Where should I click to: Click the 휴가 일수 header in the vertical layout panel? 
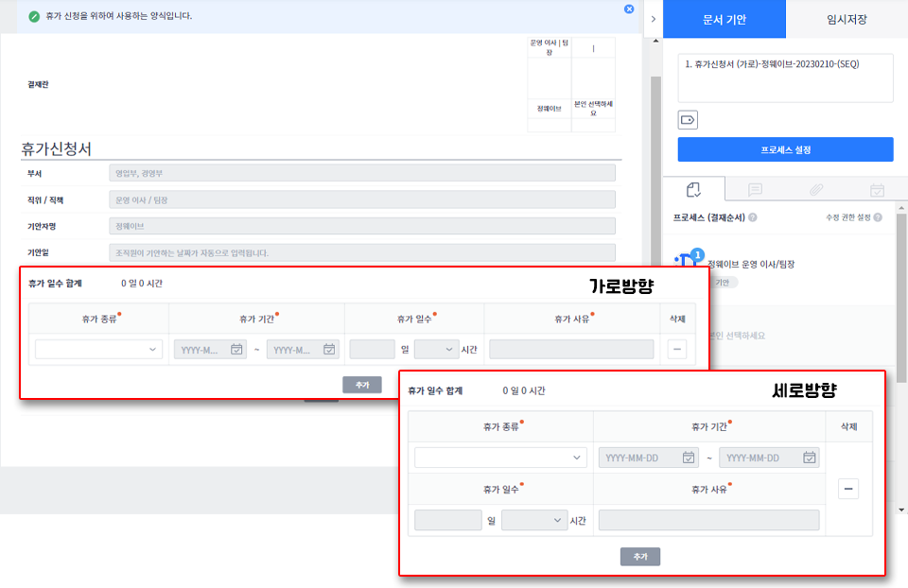click(x=501, y=490)
